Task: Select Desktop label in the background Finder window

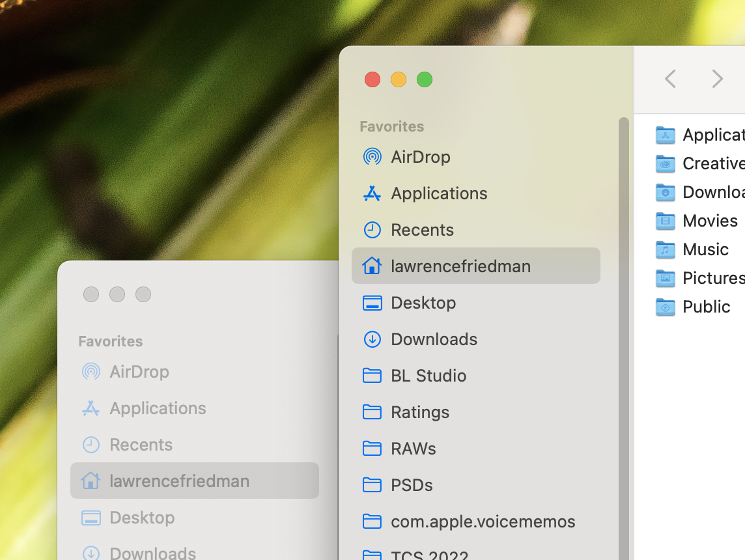Action: coord(142,518)
